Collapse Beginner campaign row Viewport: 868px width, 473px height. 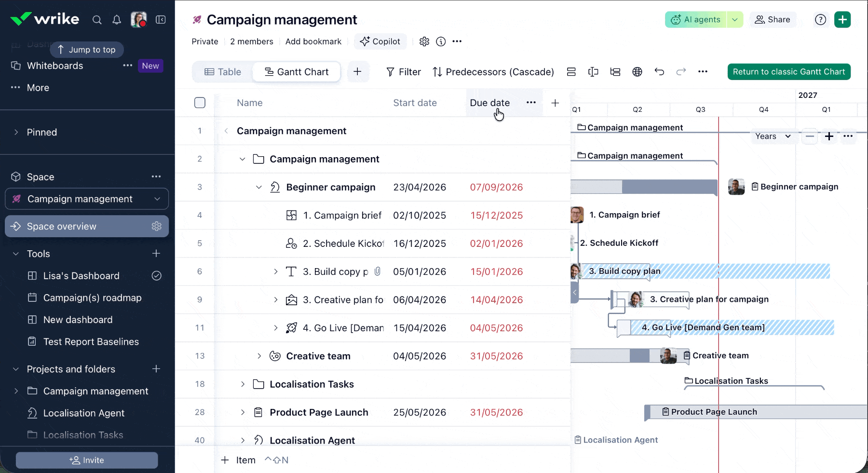[x=259, y=187]
